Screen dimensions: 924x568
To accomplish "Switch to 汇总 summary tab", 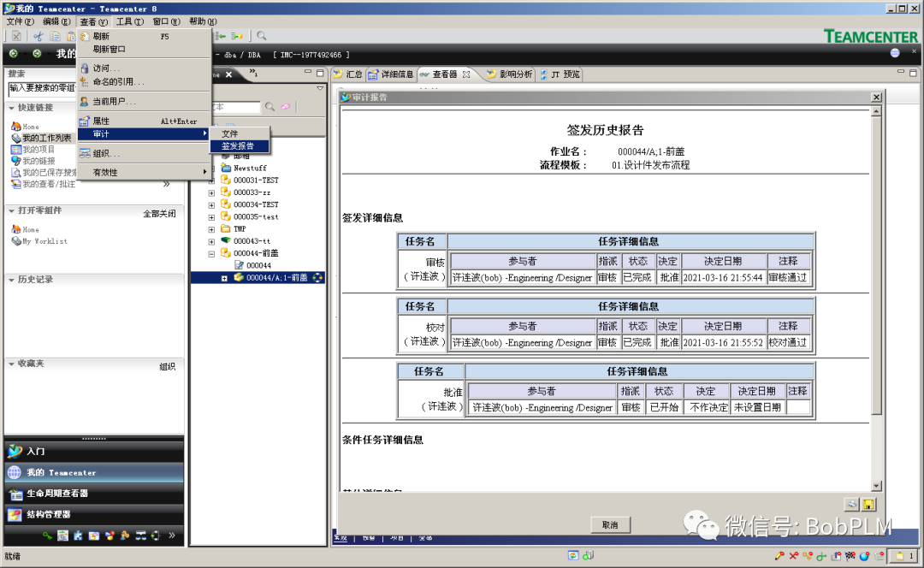I will pos(347,74).
